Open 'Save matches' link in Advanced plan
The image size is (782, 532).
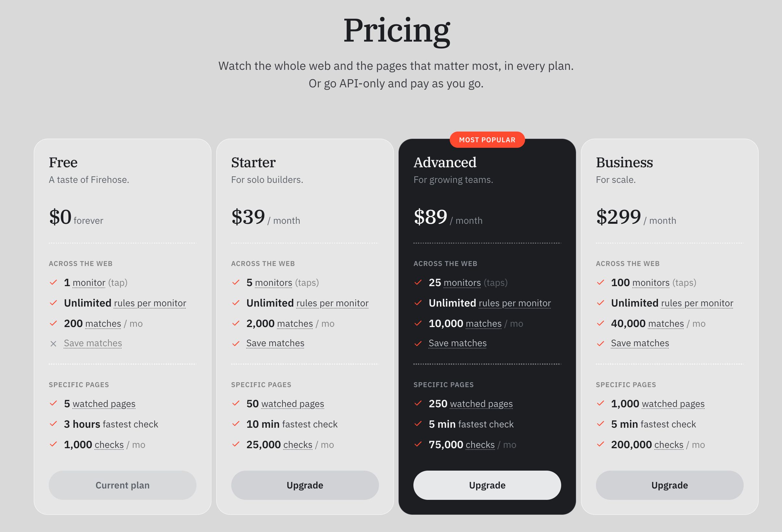[458, 343]
